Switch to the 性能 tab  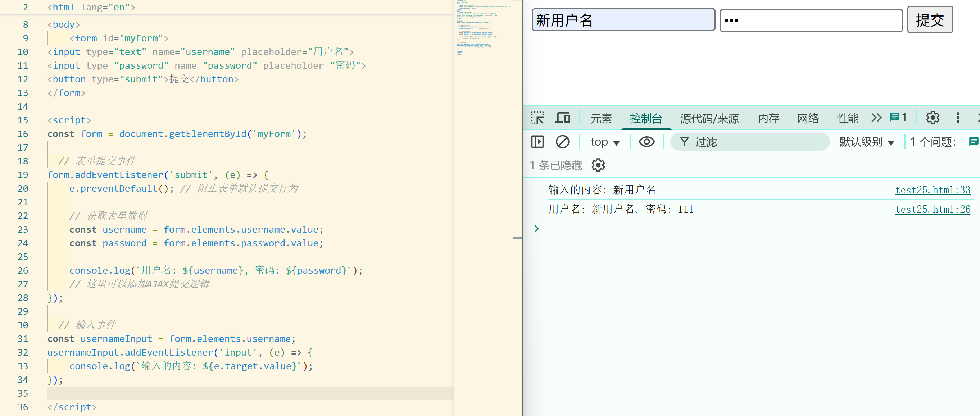(x=848, y=119)
